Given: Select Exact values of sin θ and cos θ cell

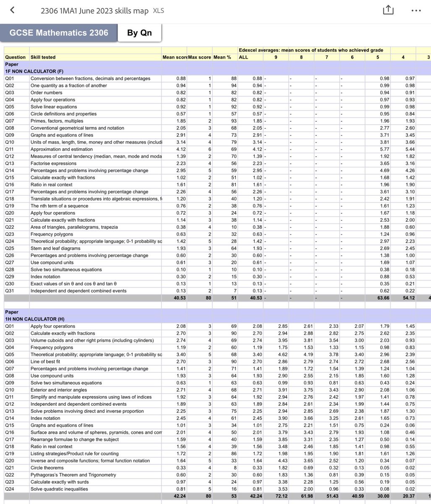Looking at the screenshot, I should 95,283.
